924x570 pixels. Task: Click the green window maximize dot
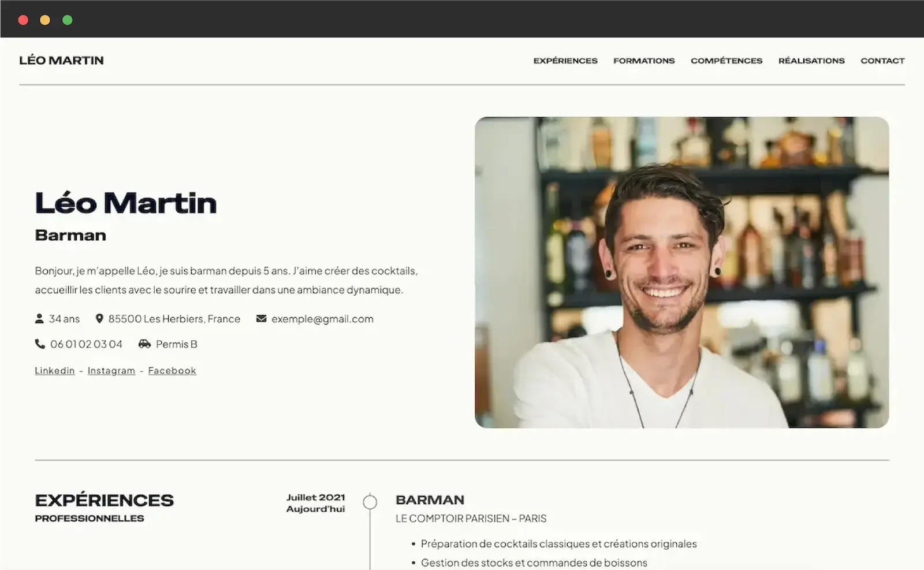pos(68,20)
